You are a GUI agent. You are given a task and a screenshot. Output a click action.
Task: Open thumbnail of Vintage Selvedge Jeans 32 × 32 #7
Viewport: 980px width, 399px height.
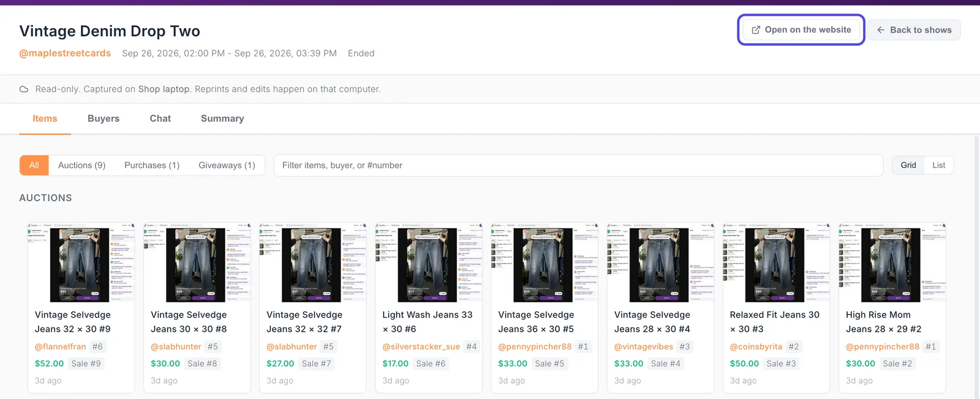click(313, 262)
